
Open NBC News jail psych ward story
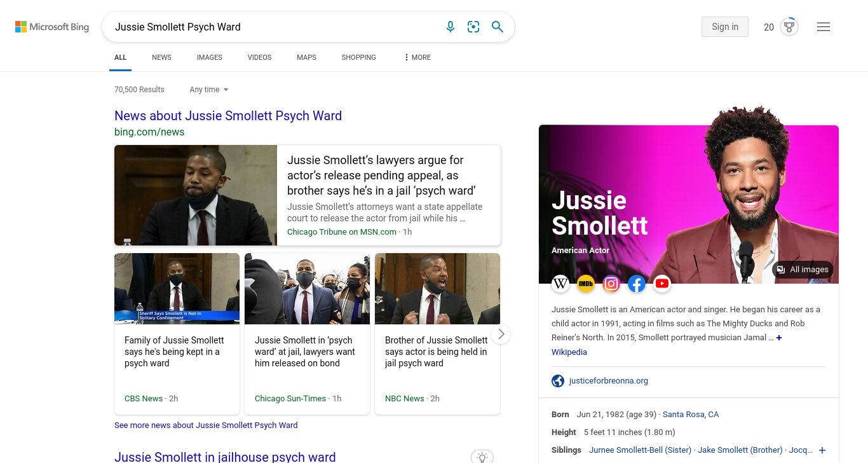pos(437,334)
